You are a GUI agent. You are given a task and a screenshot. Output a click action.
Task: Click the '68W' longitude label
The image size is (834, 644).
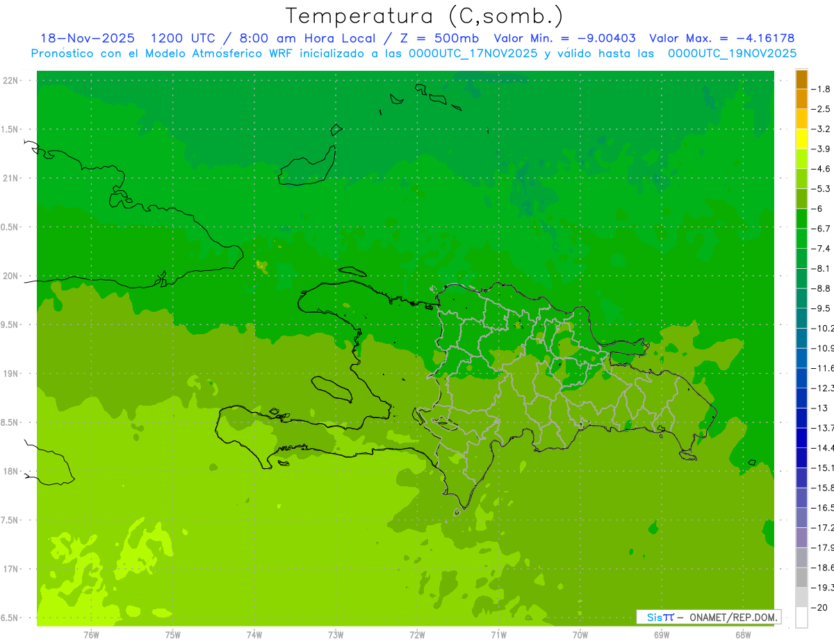pos(742,635)
